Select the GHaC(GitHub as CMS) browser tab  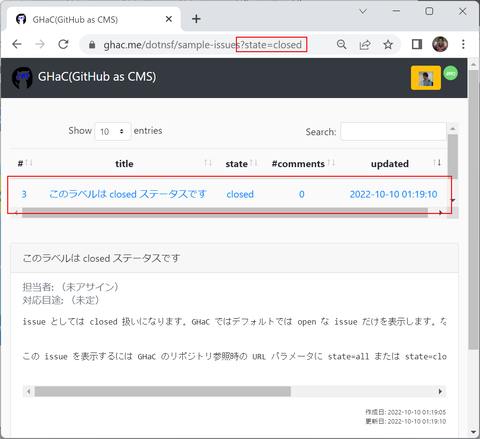tap(93, 19)
